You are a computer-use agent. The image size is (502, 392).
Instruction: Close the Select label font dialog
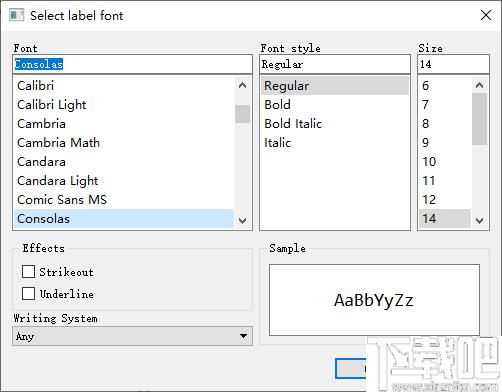pos(486,15)
